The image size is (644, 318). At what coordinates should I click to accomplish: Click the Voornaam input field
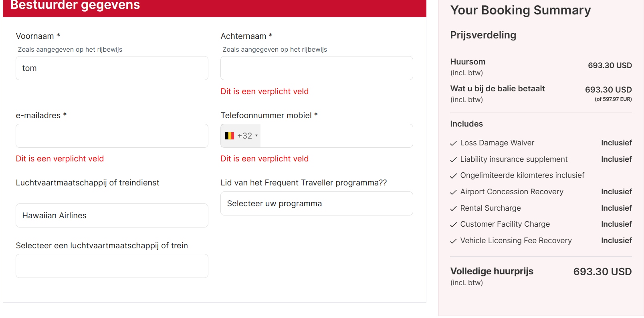click(112, 68)
